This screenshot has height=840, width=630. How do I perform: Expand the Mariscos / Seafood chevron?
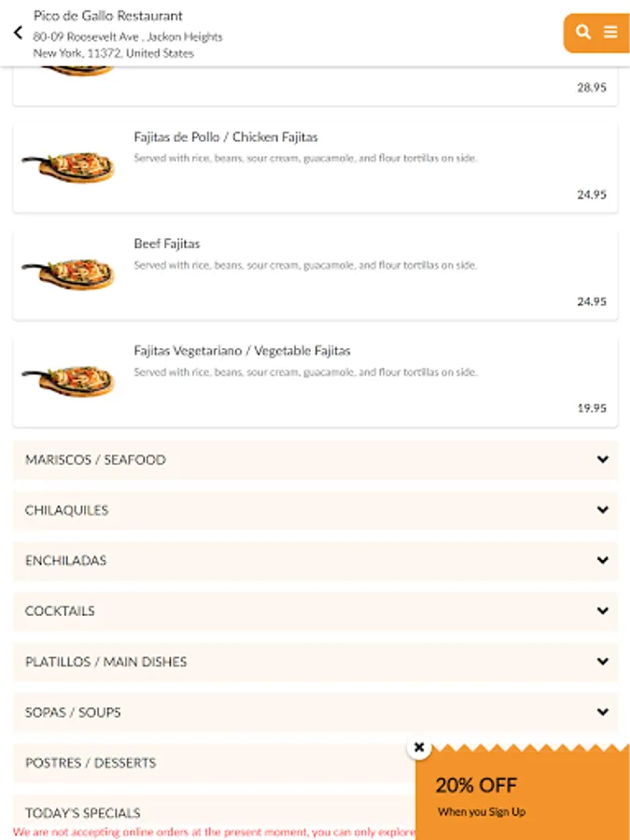click(603, 460)
